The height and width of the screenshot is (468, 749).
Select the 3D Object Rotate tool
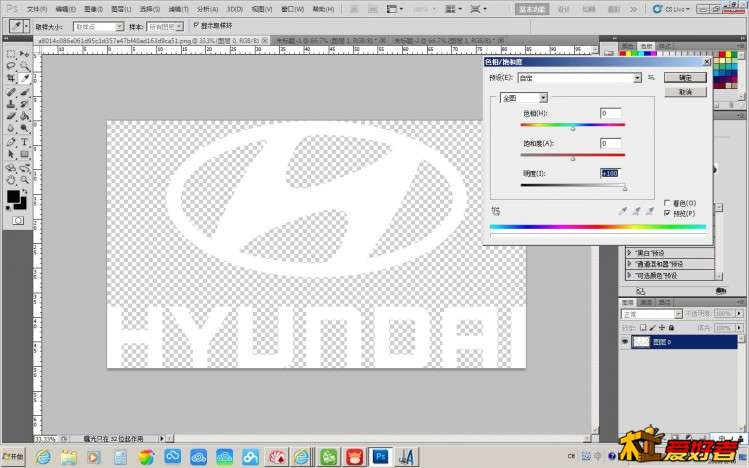pyautogui.click(x=11, y=168)
